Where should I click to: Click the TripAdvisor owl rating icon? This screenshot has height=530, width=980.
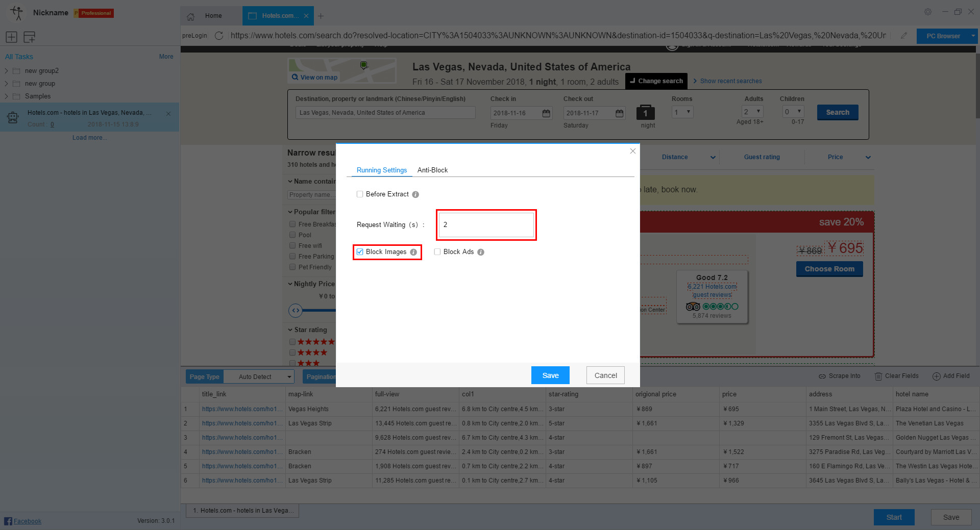(693, 307)
